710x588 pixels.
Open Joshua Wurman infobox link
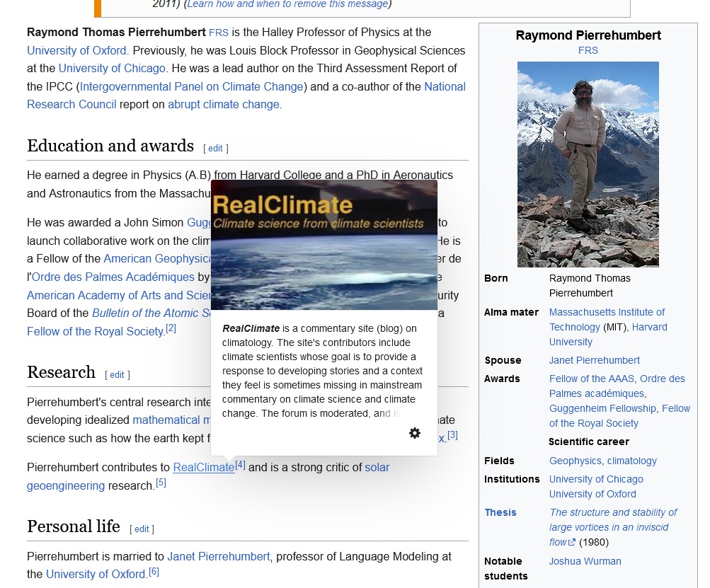pos(585,562)
